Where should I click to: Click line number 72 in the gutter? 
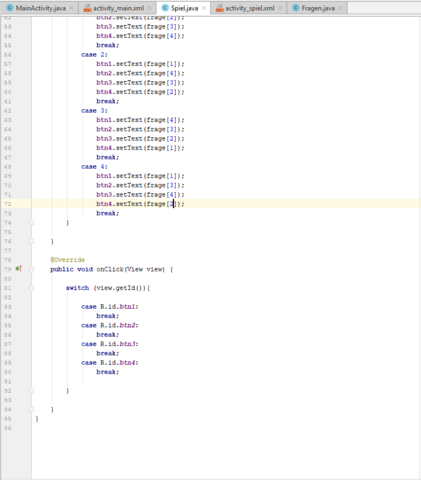(x=8, y=204)
